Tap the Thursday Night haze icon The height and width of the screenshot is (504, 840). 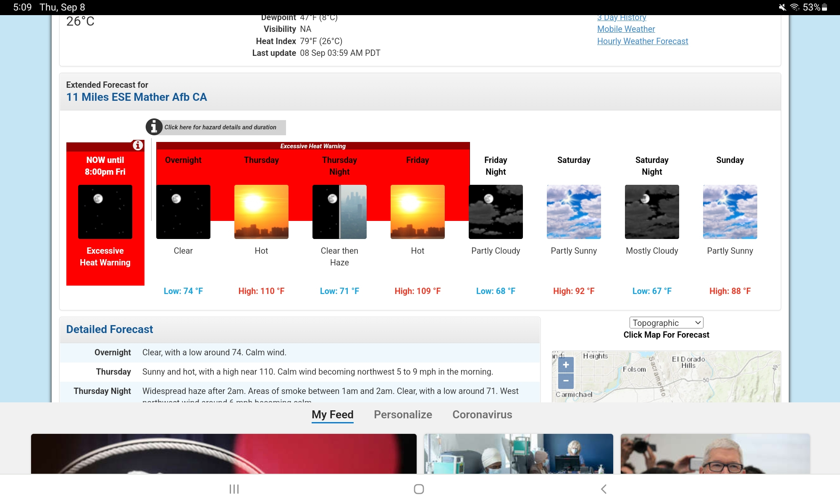[339, 212]
